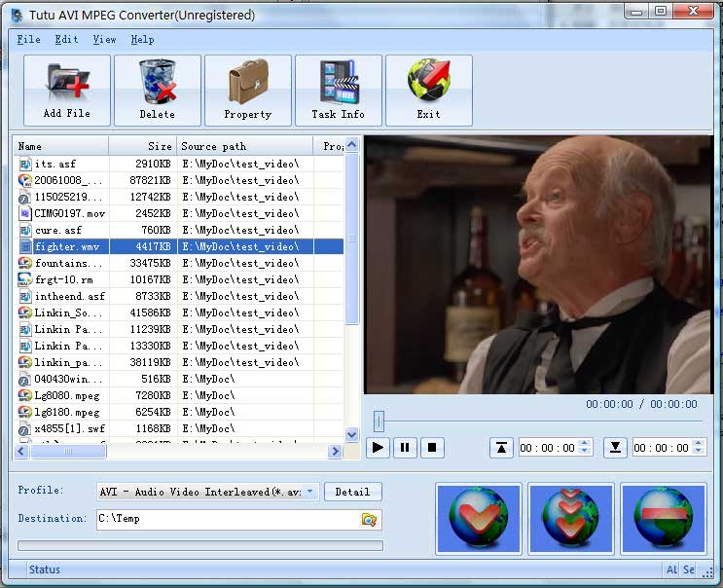723x588 pixels.
Task: Click the file list horizontal scrollbar thumb
Action: click(x=68, y=451)
